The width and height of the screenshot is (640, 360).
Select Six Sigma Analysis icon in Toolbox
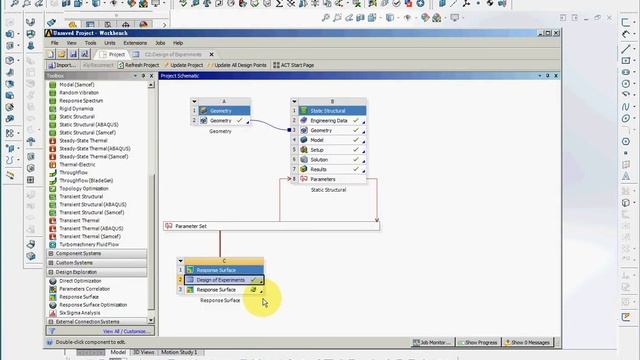pyautogui.click(x=53, y=313)
